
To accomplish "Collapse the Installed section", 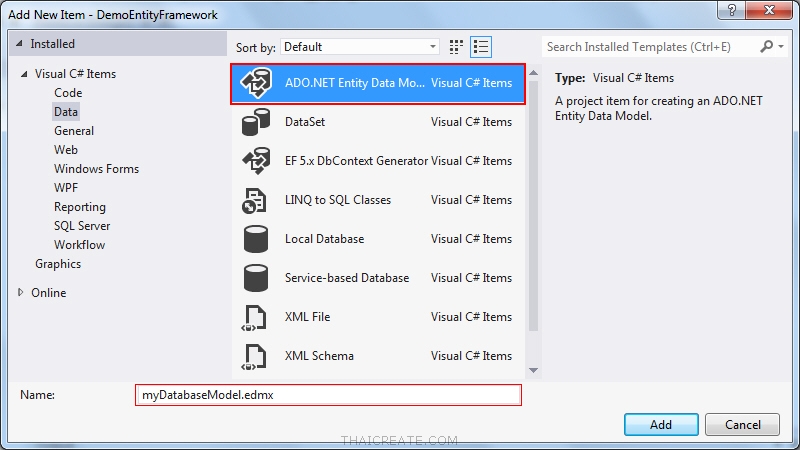I will click(19, 44).
